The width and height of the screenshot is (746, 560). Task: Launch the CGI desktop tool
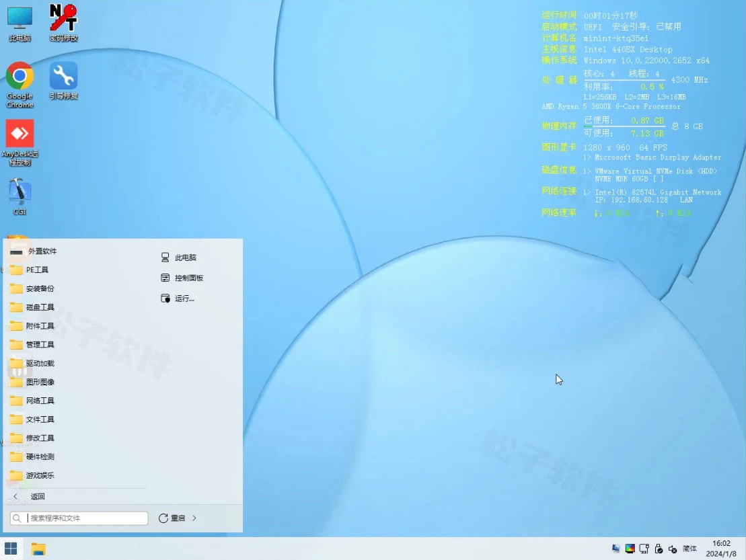tap(20, 196)
